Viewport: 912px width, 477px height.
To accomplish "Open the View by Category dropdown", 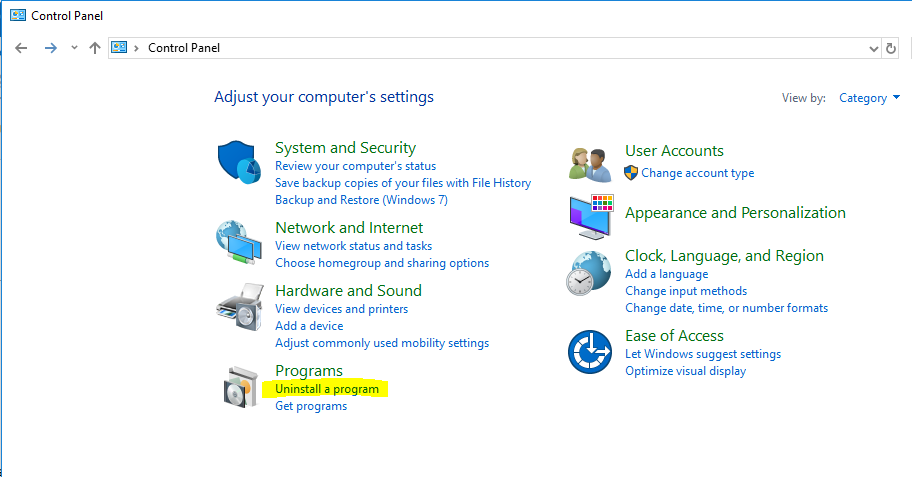I will click(869, 98).
